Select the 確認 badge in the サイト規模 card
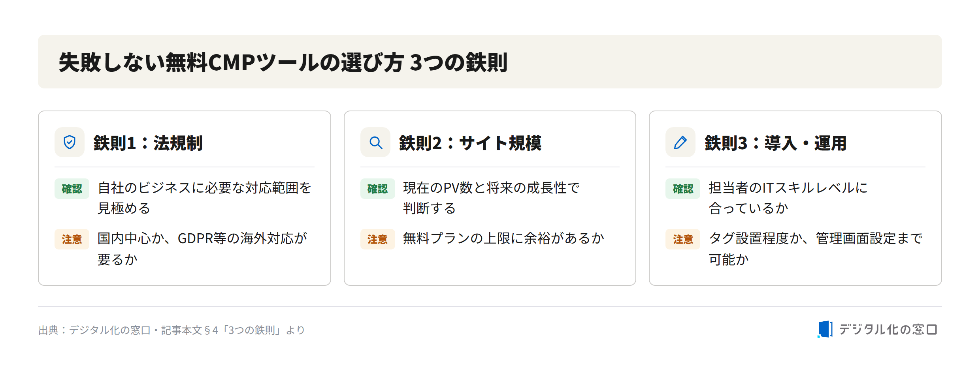The width and height of the screenshot is (980, 375). 378,189
